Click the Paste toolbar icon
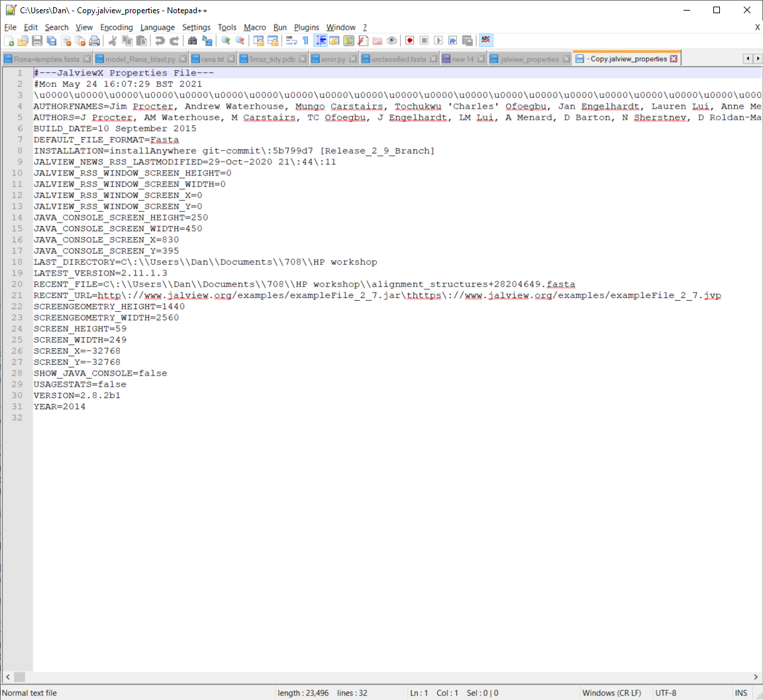The width and height of the screenshot is (763, 700). click(x=142, y=41)
